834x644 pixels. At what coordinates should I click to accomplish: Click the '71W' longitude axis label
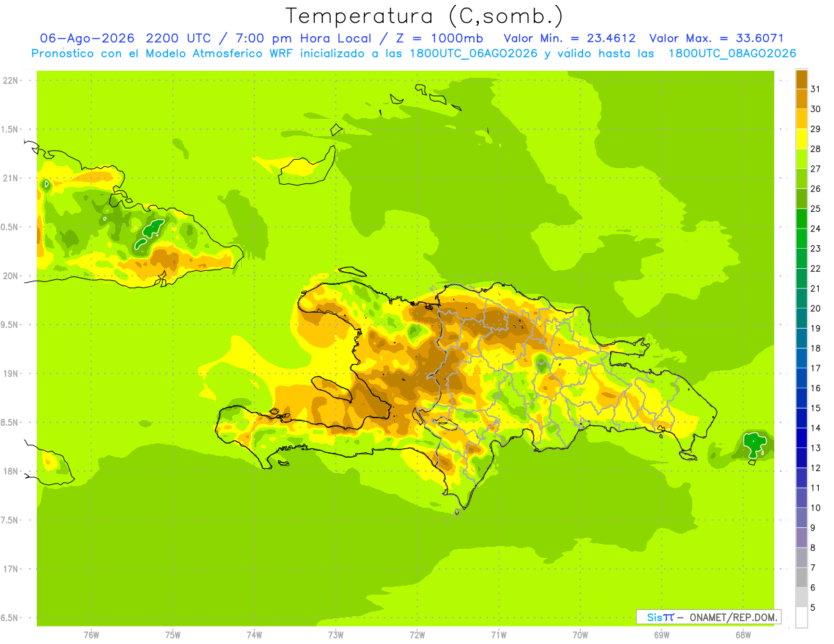498,635
